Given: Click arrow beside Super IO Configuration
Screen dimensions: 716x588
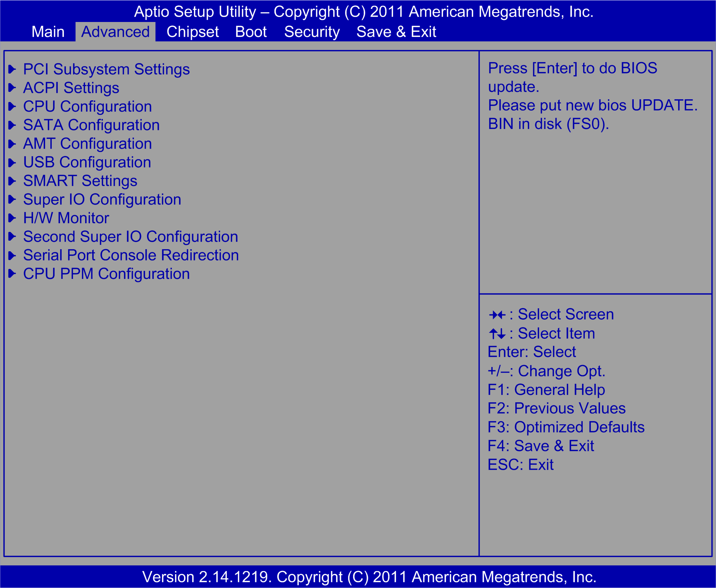Looking at the screenshot, I should (12, 199).
